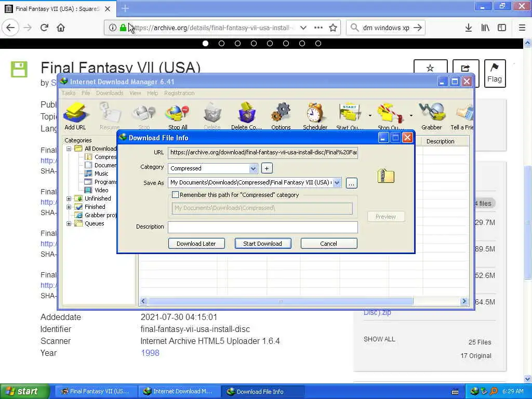The height and width of the screenshot is (399, 532).
Task: Open the Grabber tool icon
Action: tap(432, 116)
